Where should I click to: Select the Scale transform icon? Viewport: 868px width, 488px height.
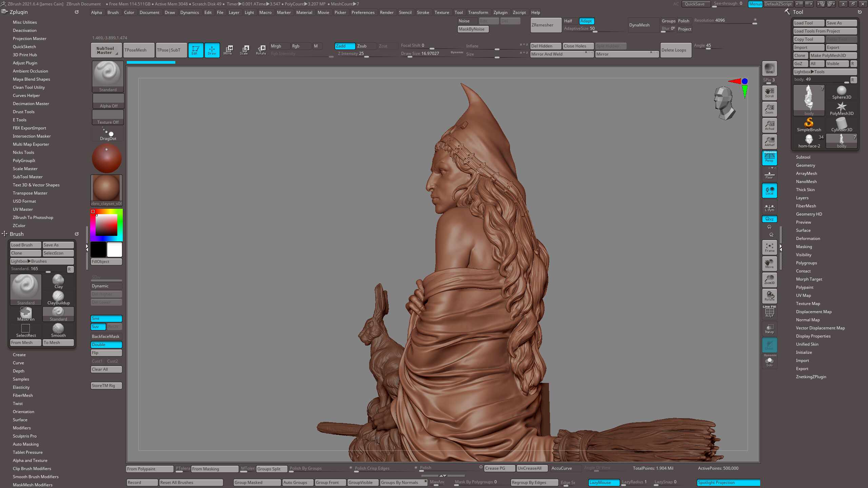point(244,50)
